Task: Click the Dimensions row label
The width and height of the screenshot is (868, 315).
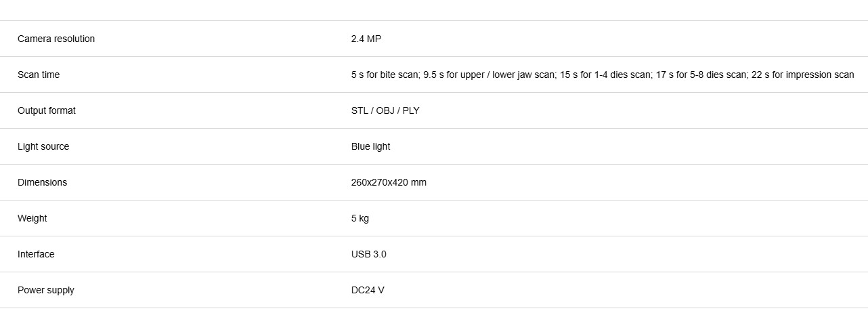Action: (x=43, y=183)
